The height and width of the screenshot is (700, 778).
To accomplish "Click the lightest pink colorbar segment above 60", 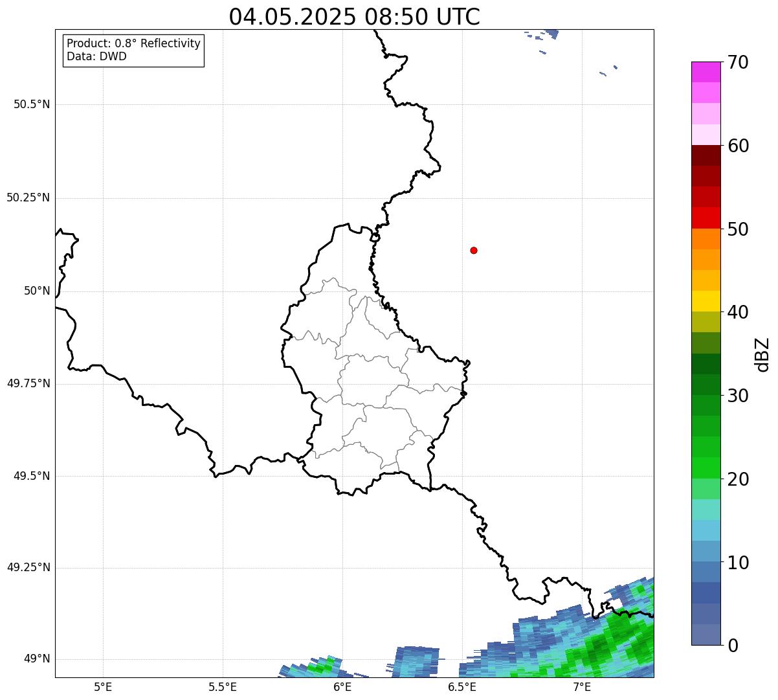I will (706, 135).
